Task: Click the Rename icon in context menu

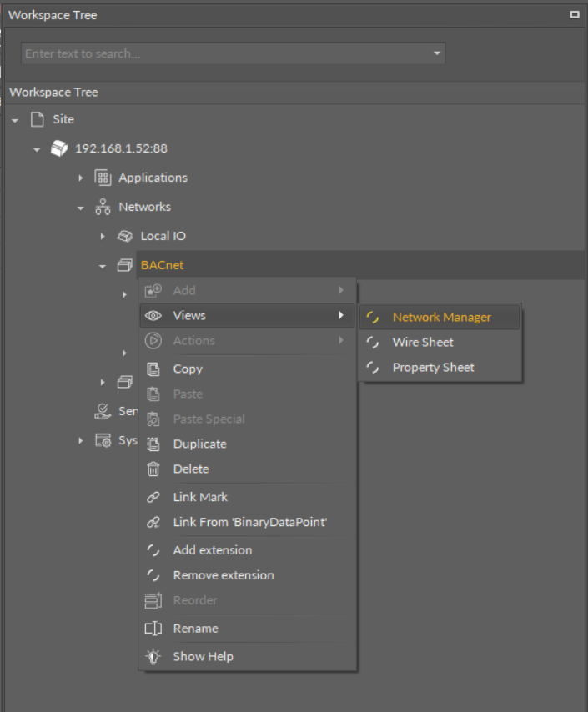Action: point(153,629)
